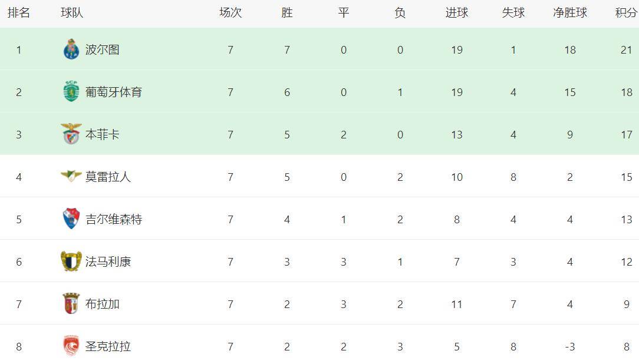Open the 吉尔维森特 team page

click(x=114, y=219)
